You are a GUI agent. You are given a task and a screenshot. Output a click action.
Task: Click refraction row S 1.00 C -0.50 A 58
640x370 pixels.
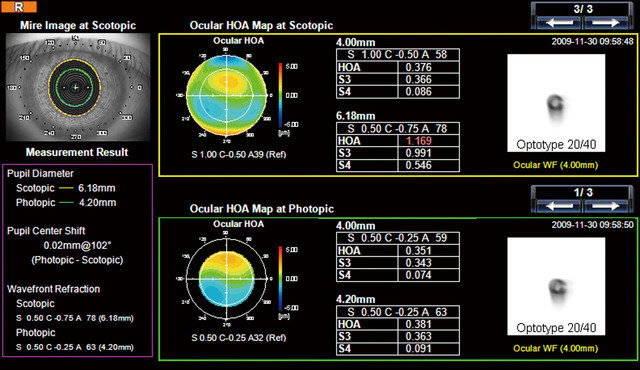point(398,55)
